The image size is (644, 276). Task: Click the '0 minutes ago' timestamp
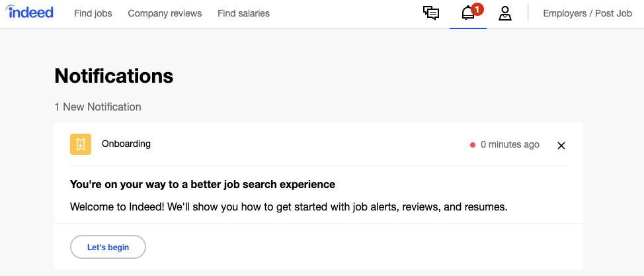coord(510,145)
